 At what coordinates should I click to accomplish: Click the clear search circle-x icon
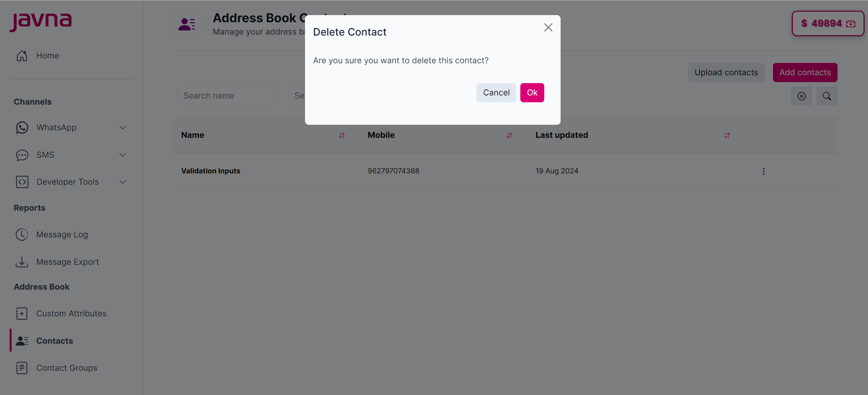pos(801,96)
